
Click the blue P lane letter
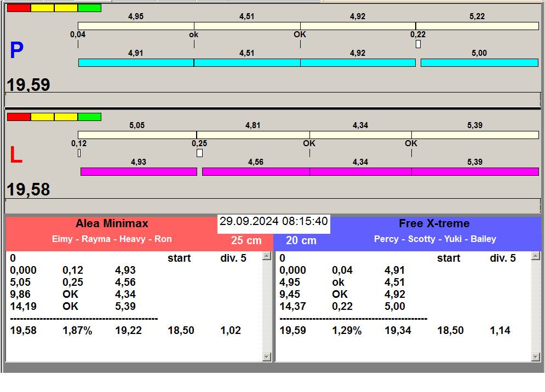pyautogui.click(x=16, y=50)
